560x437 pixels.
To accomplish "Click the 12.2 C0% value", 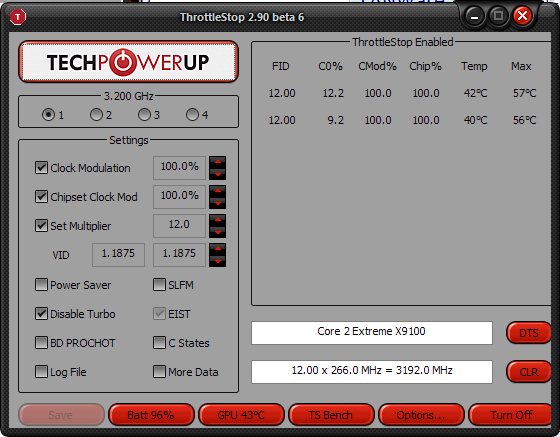I will 333,93.
